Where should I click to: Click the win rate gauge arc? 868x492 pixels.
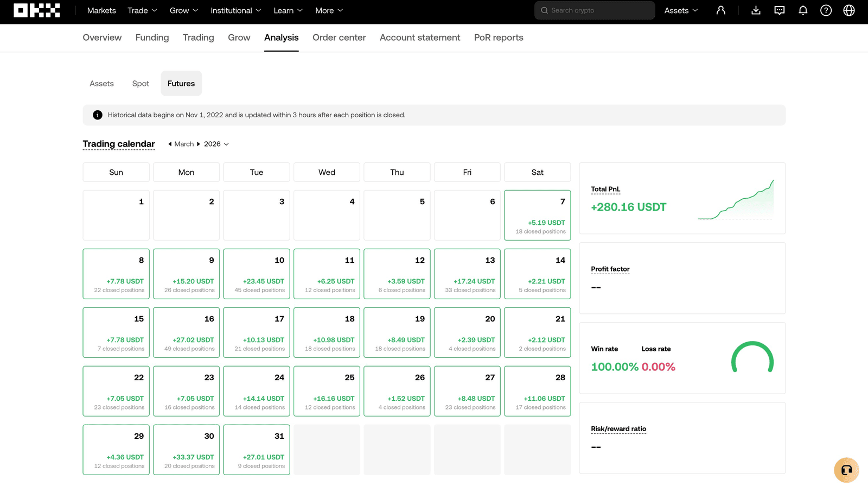pos(752,357)
